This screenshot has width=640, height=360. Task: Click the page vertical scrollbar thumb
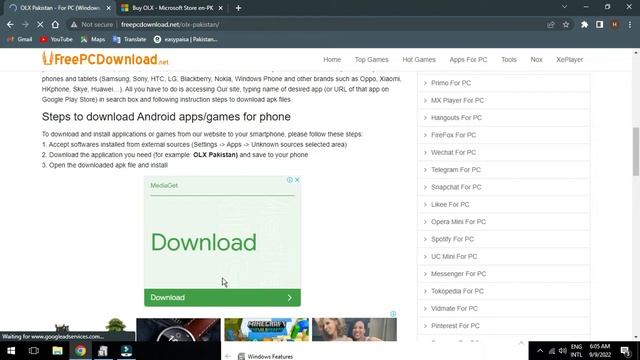[636, 151]
